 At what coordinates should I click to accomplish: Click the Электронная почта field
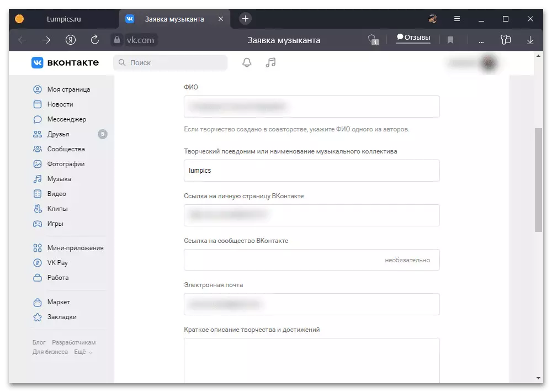pos(311,304)
